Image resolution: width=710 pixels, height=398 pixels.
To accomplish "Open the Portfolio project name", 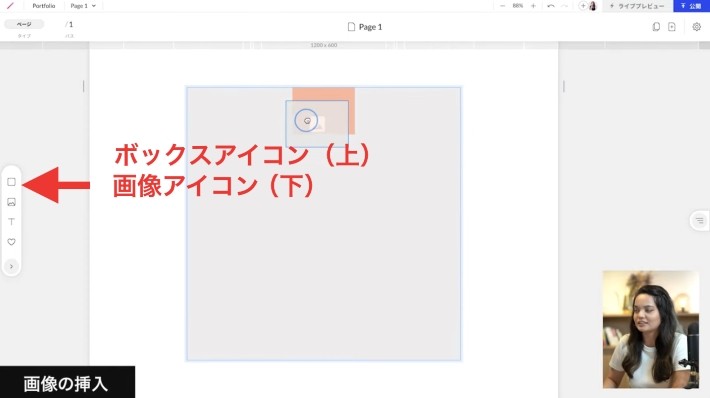I will (44, 6).
